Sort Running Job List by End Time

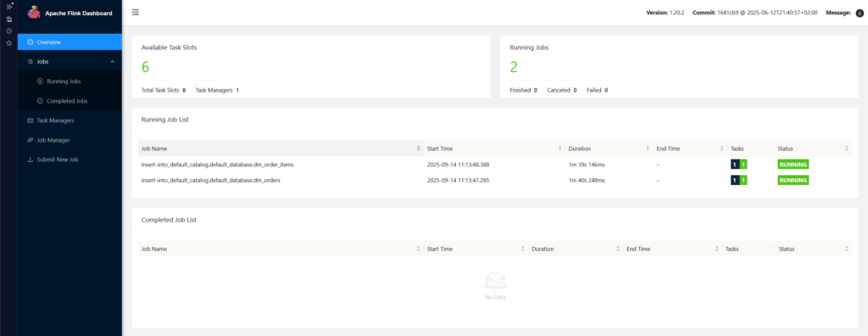click(x=721, y=148)
